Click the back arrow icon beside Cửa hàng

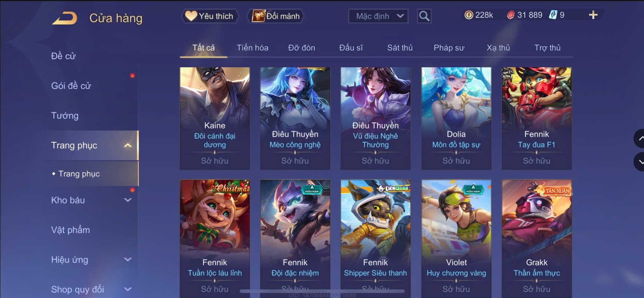click(64, 18)
